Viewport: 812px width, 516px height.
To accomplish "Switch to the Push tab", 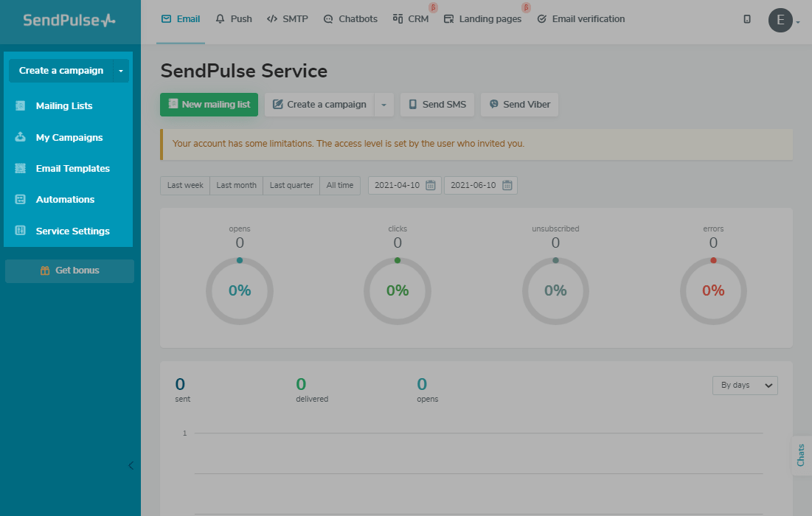I will click(x=234, y=19).
